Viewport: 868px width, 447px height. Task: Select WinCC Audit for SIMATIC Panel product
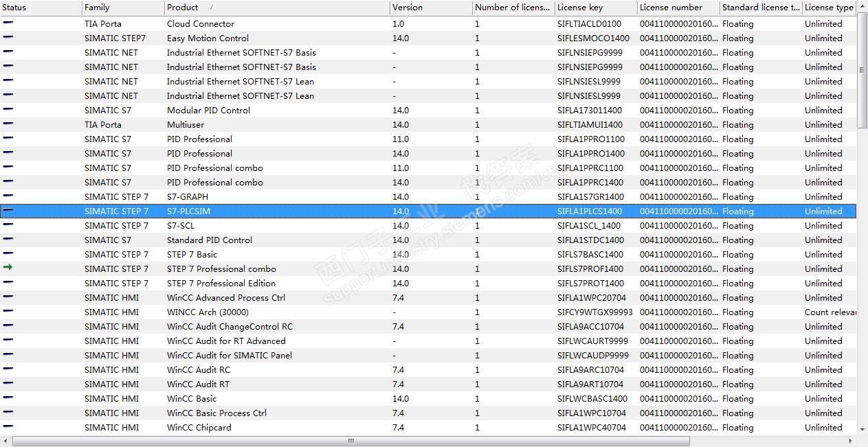[230, 355]
